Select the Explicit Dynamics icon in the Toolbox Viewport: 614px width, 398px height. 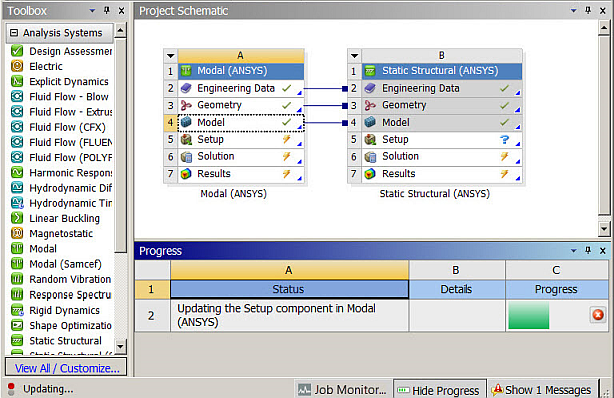(x=17, y=81)
